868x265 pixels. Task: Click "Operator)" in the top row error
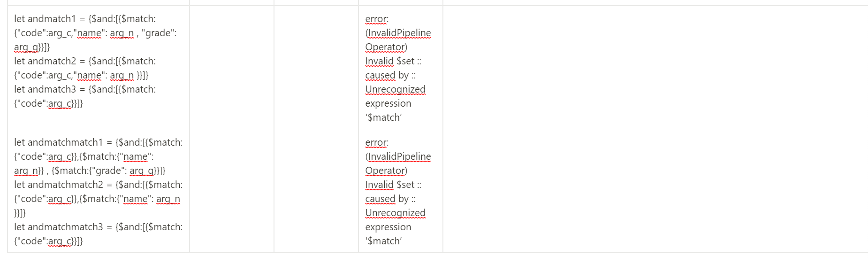pos(386,47)
